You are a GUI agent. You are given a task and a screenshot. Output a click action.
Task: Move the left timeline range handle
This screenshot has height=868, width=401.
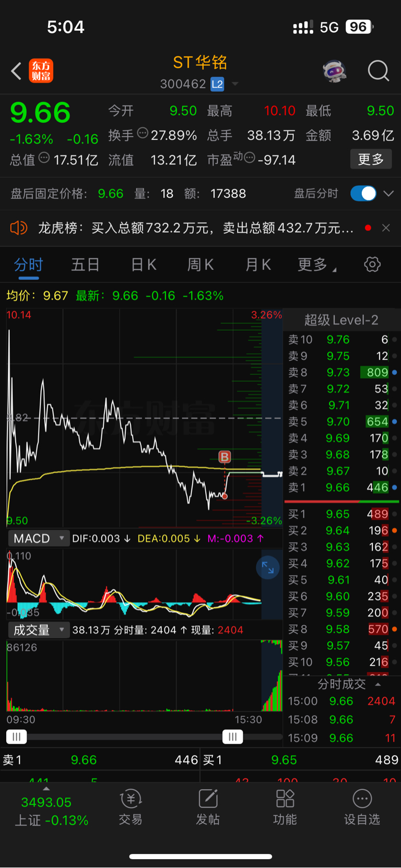click(x=16, y=737)
